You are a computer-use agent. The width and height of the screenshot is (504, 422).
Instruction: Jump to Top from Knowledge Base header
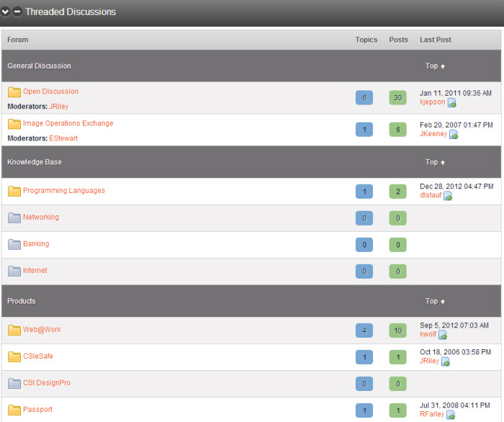(435, 162)
